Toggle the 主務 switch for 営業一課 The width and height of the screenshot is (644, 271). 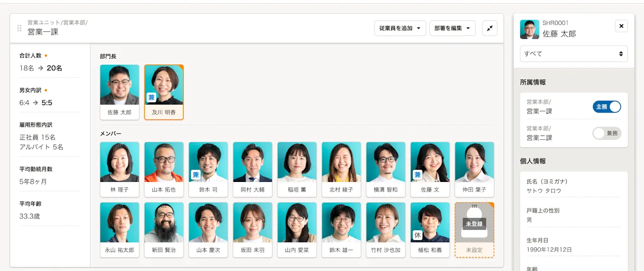click(607, 107)
